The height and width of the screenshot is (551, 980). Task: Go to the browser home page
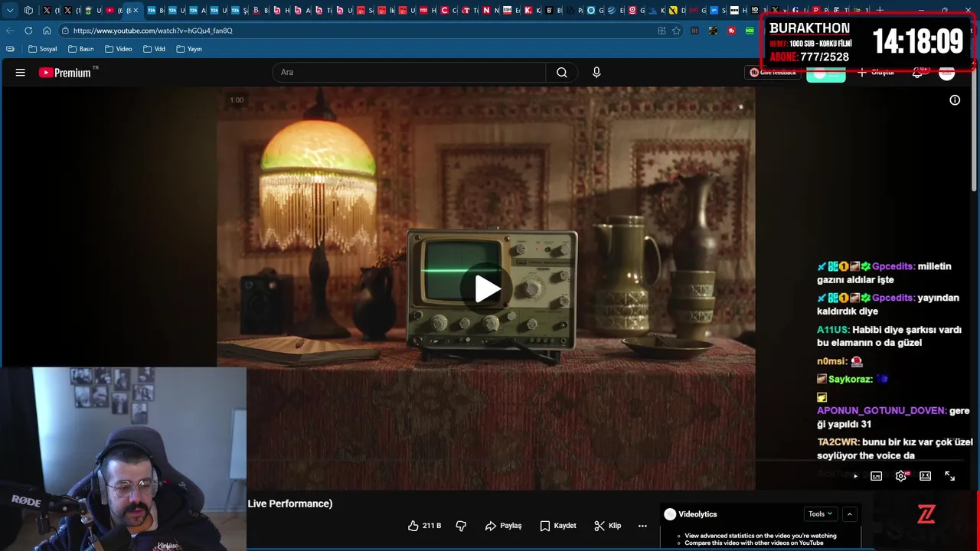point(47,31)
